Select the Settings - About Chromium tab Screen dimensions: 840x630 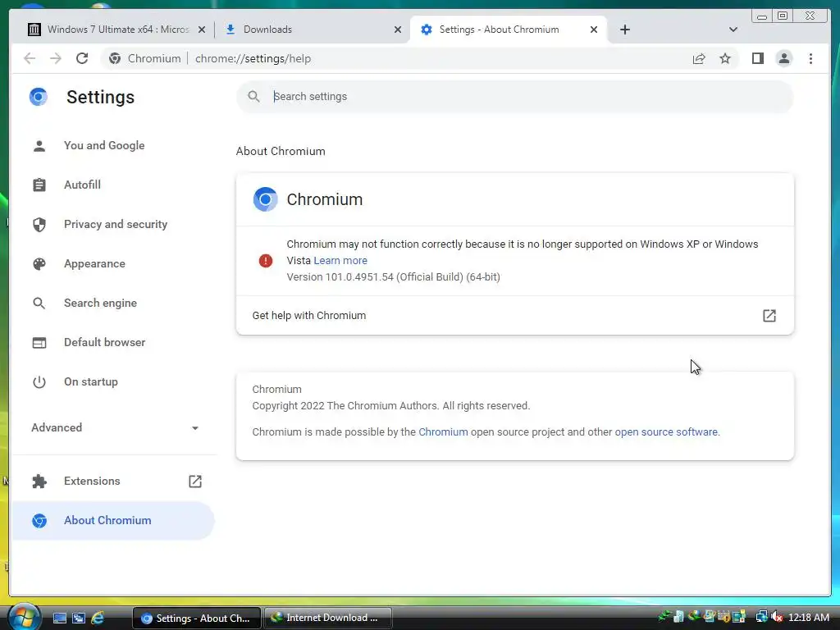point(509,30)
